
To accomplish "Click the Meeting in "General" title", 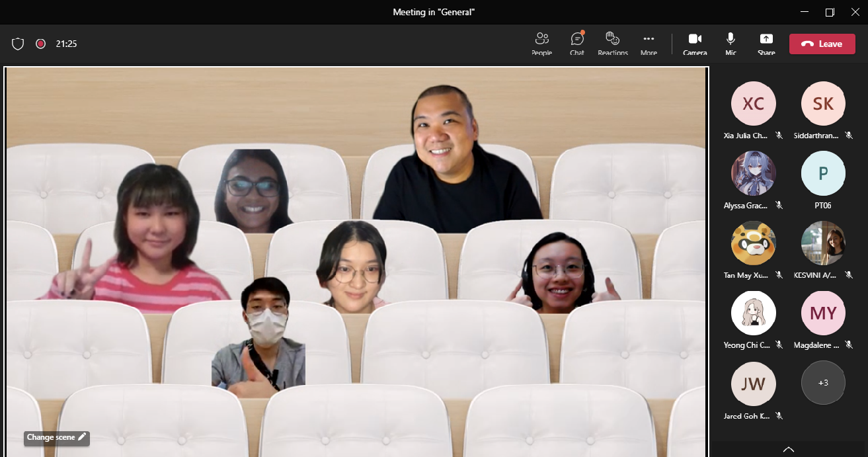I will pos(434,12).
